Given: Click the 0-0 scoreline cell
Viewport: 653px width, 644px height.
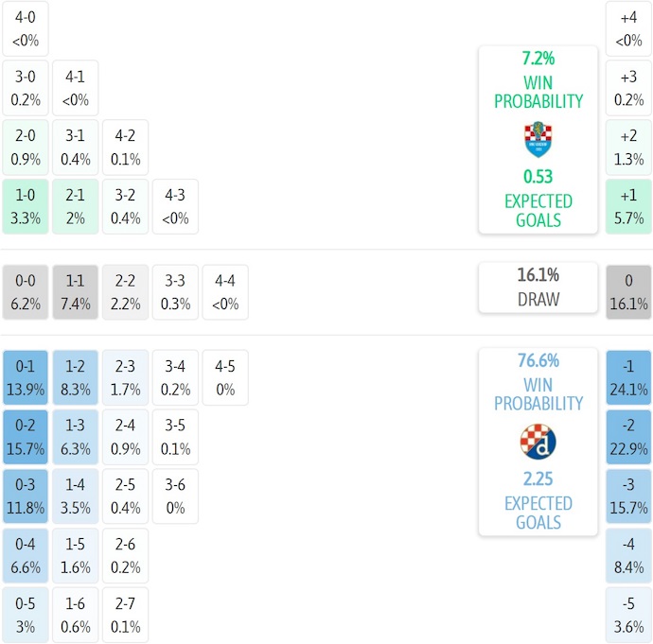Looking at the screenshot, I should 26,292.
